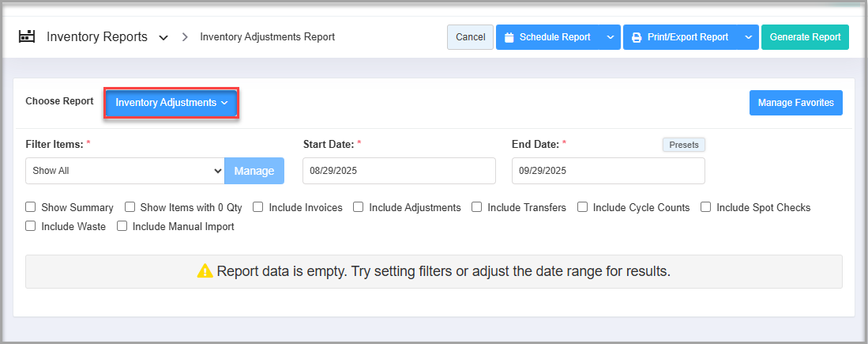The height and width of the screenshot is (344, 868).
Task: Click the Start Date input field
Action: click(399, 171)
